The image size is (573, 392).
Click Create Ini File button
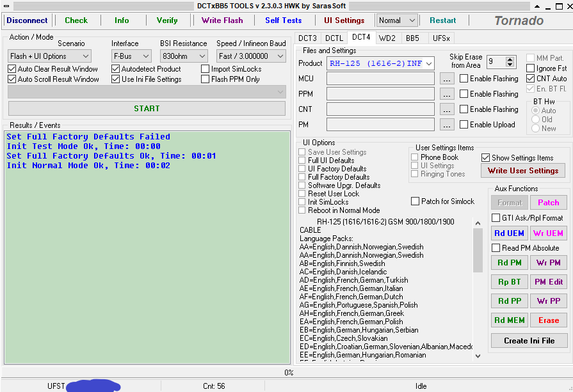pos(529,341)
